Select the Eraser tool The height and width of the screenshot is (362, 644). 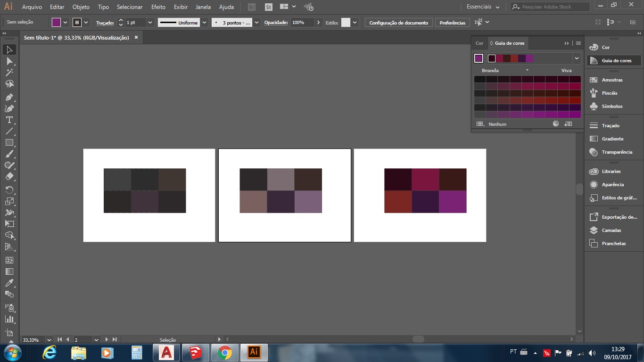(9, 176)
